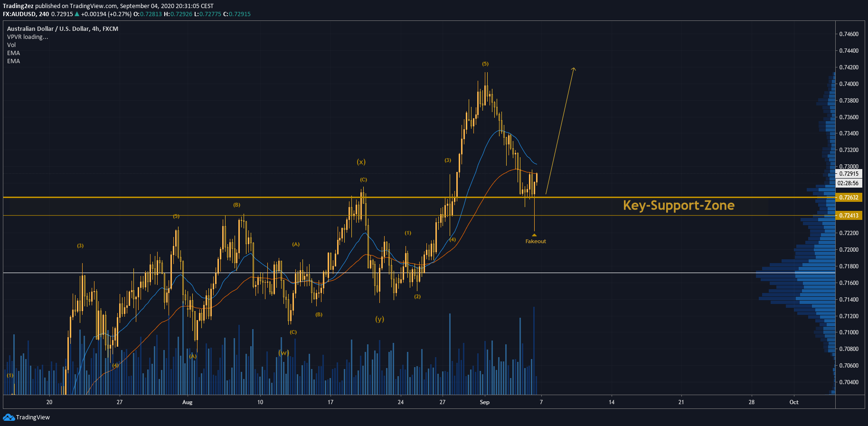Click the Oct date on the time axis
Screen dimensions: 868x426
coord(794,402)
